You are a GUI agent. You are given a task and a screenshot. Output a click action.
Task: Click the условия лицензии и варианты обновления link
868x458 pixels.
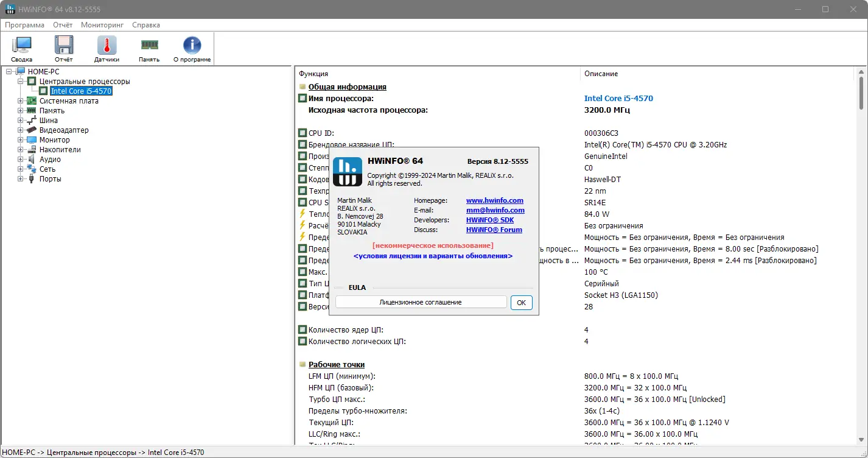tap(433, 256)
